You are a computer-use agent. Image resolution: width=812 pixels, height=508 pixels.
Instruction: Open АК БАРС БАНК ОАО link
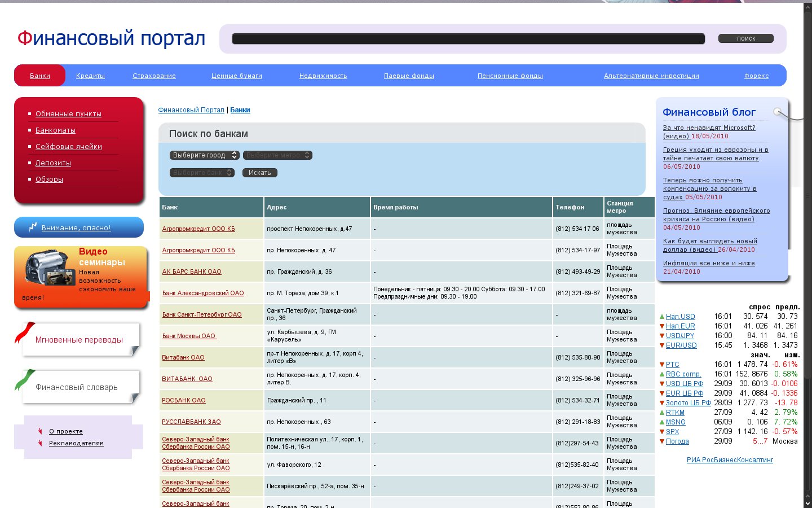tap(192, 271)
